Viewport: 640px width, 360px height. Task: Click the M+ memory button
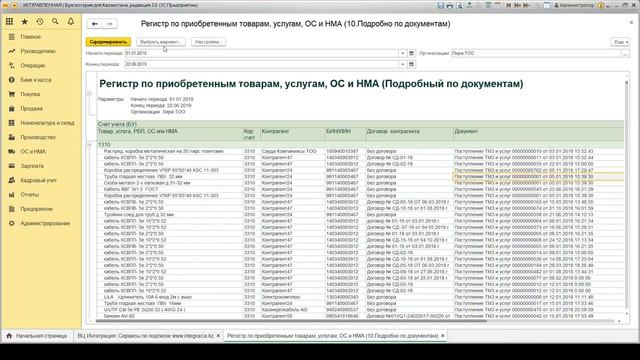(x=517, y=5)
